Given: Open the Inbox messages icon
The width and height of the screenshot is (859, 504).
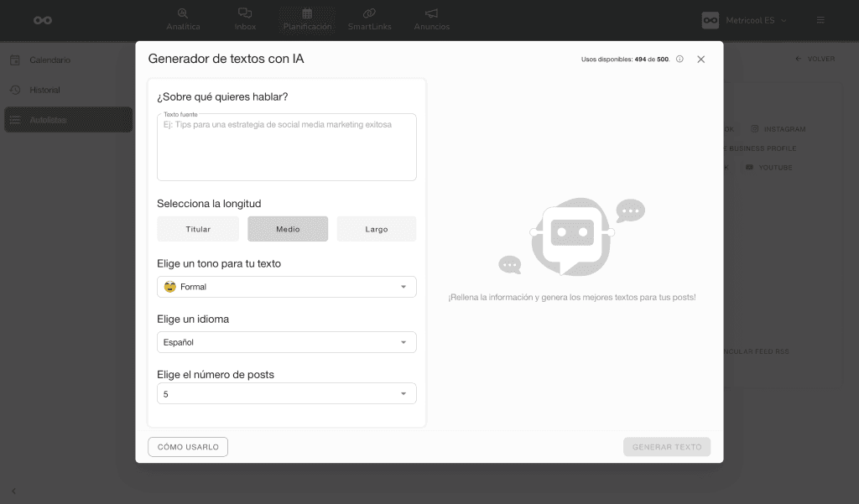Looking at the screenshot, I should pyautogui.click(x=245, y=13).
